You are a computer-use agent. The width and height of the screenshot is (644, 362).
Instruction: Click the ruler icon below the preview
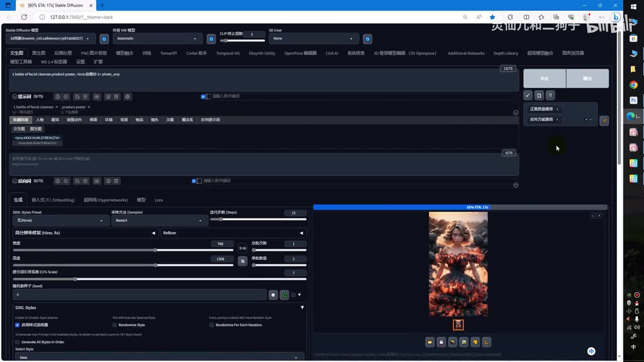pyautogui.click(x=486, y=342)
